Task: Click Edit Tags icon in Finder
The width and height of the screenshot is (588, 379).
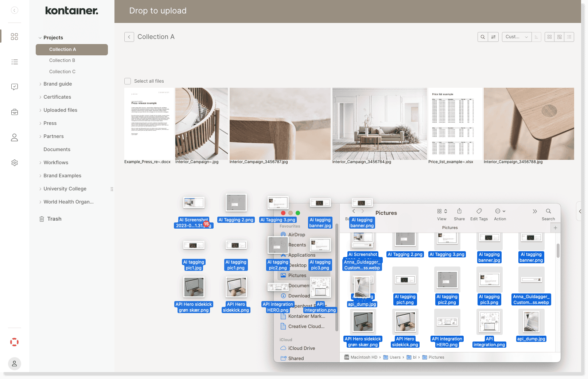Action: click(479, 212)
